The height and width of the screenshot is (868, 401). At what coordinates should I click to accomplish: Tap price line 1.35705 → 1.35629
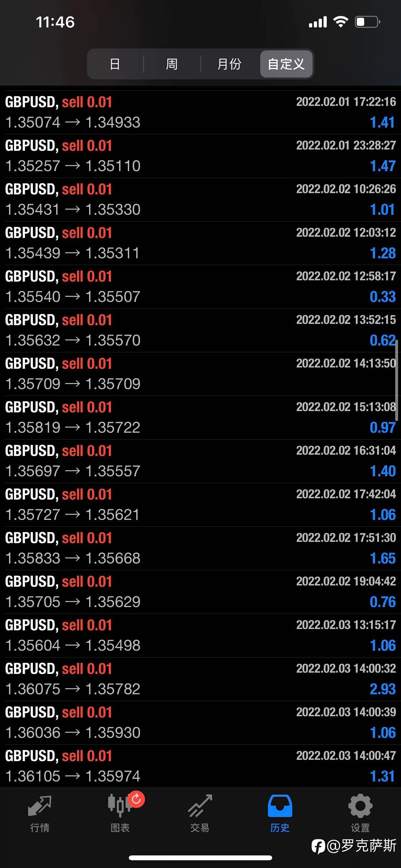73,602
